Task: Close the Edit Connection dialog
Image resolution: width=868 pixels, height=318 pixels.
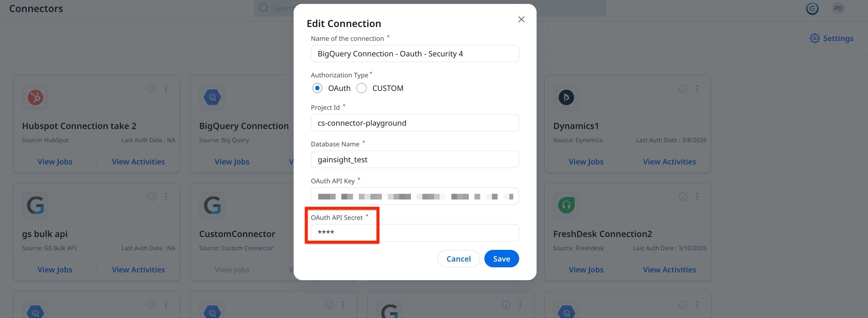Action: coord(521,19)
